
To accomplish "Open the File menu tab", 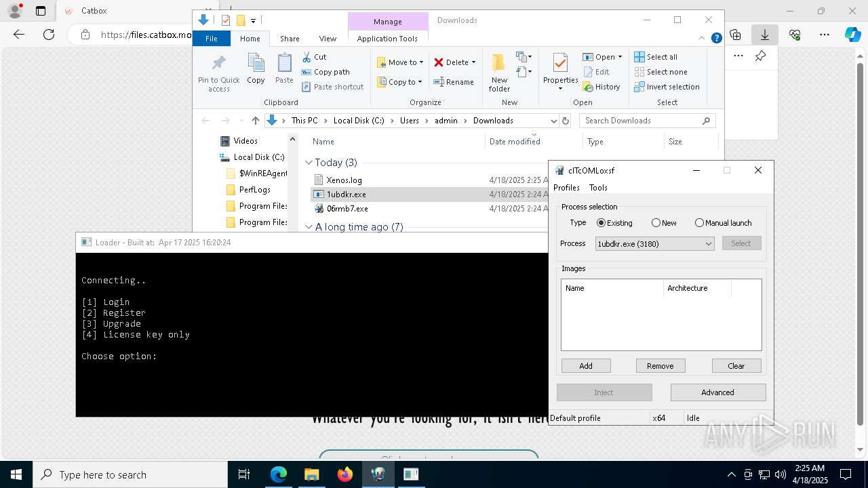I will tap(212, 39).
